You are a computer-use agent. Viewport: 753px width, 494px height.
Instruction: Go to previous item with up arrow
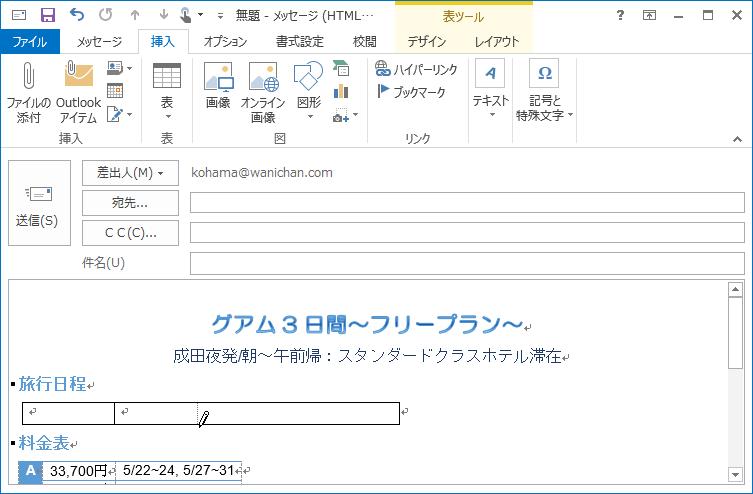click(x=135, y=15)
